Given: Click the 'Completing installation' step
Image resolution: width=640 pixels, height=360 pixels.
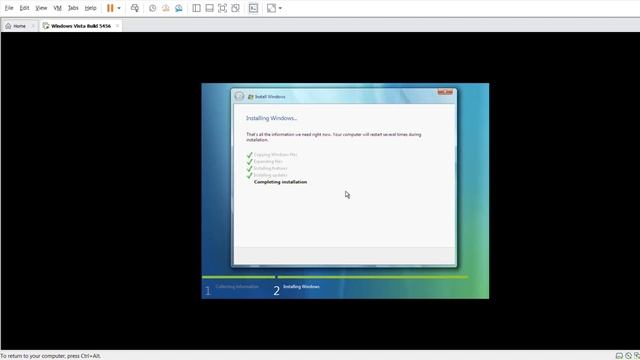Looking at the screenshot, I should click(280, 182).
